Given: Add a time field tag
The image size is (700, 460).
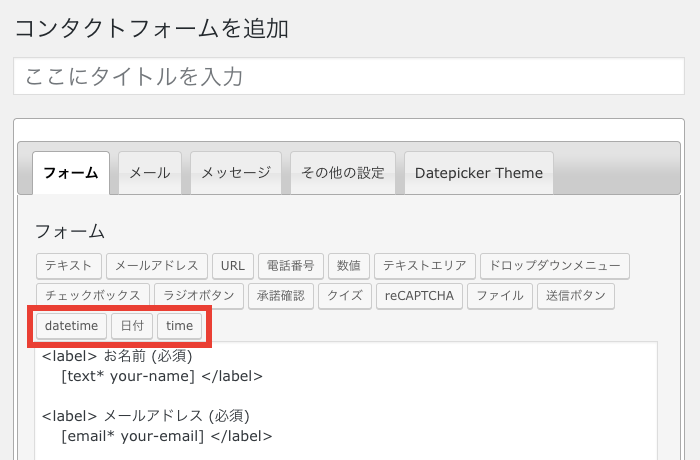Looking at the screenshot, I should tap(179, 326).
